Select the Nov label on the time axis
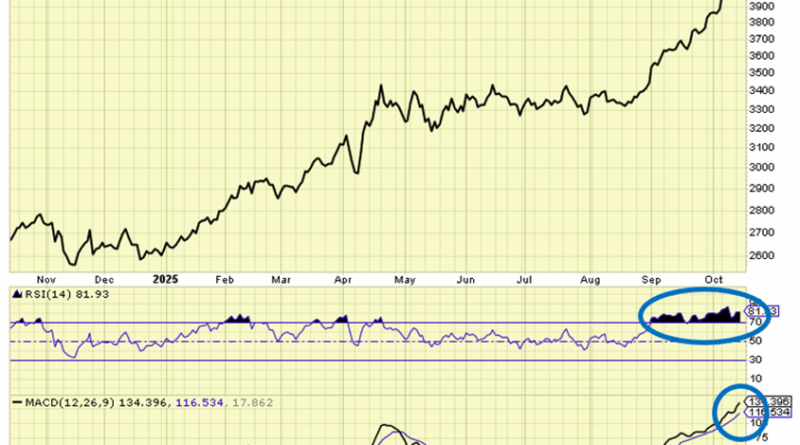Viewport: 800px width, 445px height. pyautogui.click(x=43, y=281)
